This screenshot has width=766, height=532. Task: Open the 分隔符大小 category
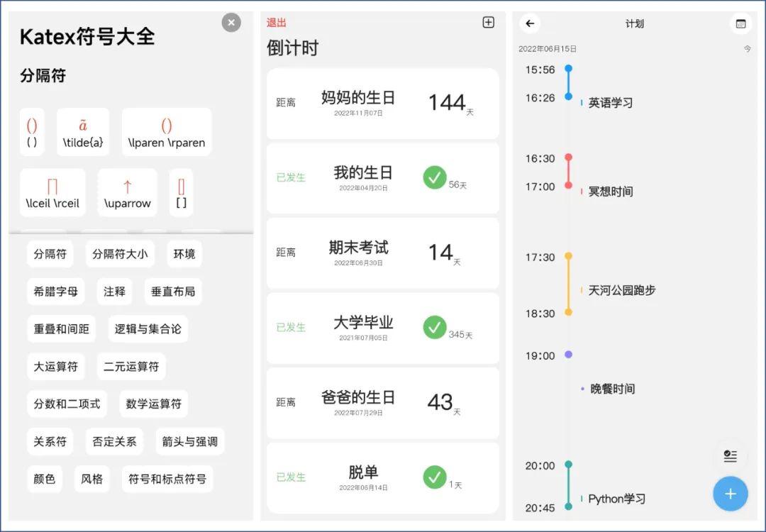coord(120,253)
